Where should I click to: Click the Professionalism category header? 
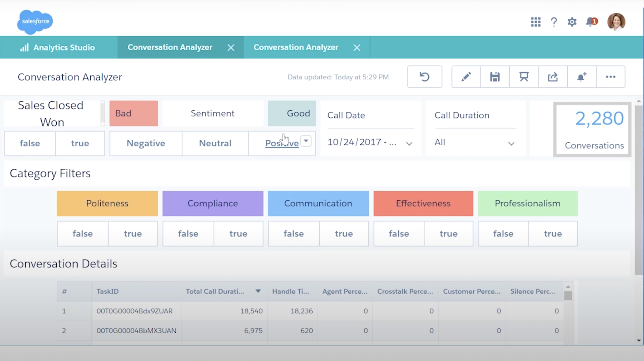(x=528, y=203)
